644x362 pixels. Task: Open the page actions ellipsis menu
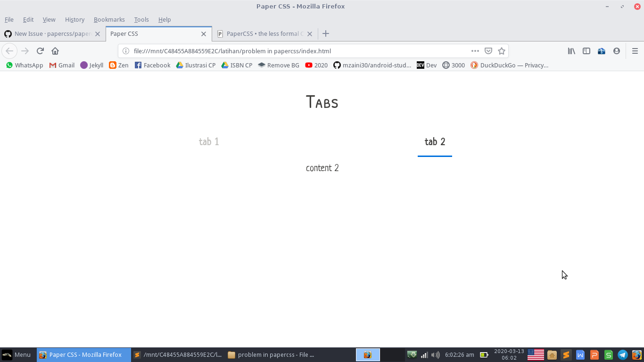475,51
